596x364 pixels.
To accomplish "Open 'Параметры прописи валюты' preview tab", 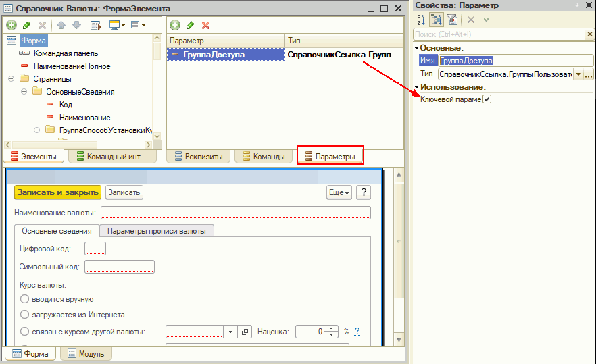I will click(157, 231).
